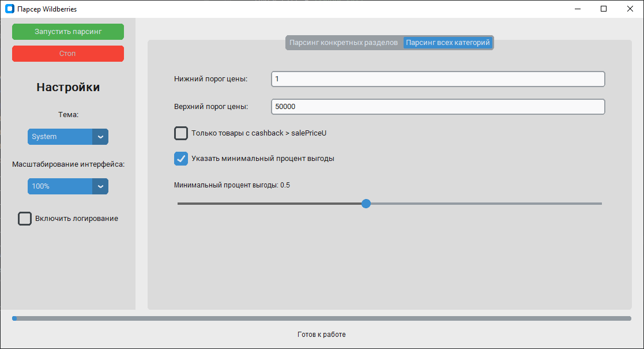Image resolution: width=644 pixels, height=349 pixels.
Task: Click the minimum profit percent slider handle
Action: tap(366, 204)
